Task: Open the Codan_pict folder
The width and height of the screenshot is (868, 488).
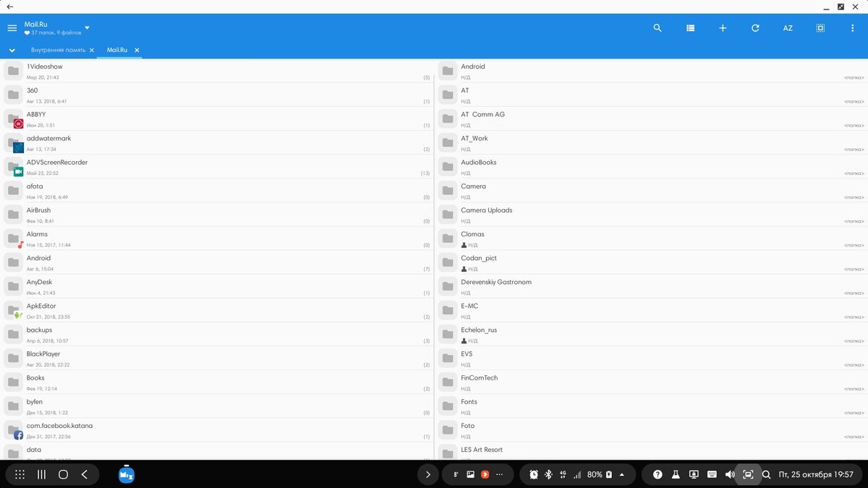Action: click(x=651, y=262)
